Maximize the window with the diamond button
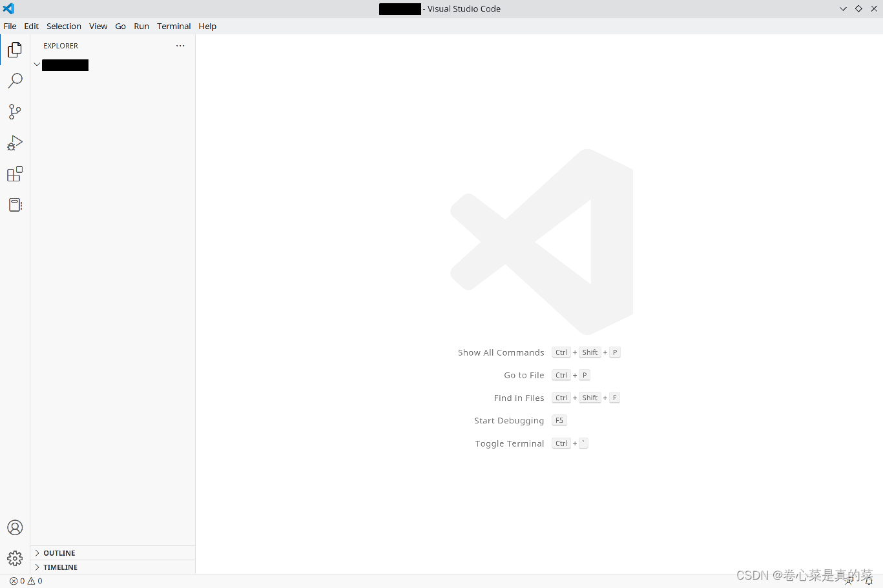883x588 pixels. (858, 8)
